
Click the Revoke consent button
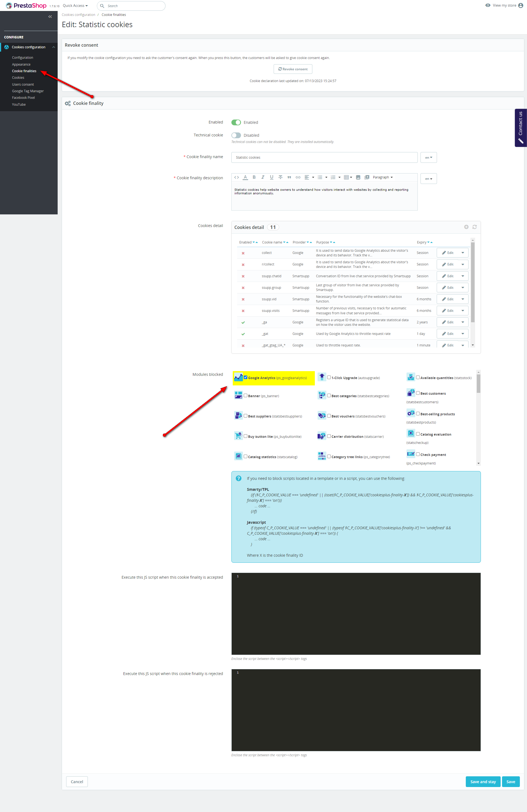[293, 69]
